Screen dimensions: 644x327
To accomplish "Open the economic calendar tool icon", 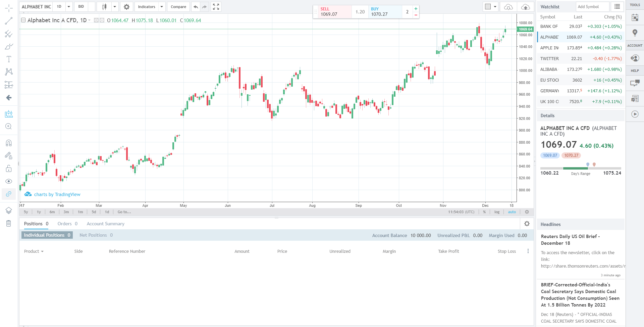I will (635, 17).
